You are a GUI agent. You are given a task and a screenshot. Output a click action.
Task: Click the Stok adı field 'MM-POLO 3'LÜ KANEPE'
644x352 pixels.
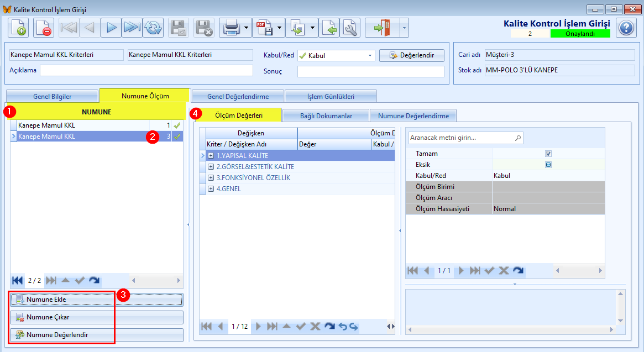pos(560,70)
